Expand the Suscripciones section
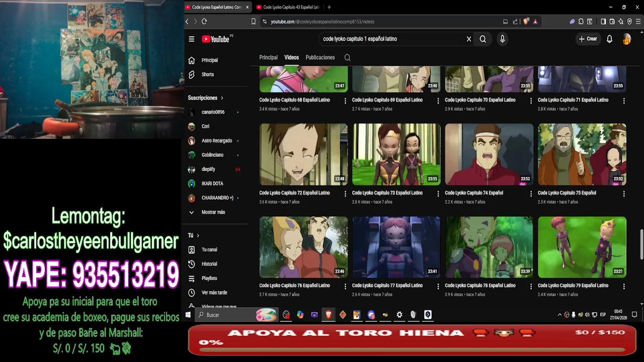The image size is (644, 362). [x=205, y=98]
